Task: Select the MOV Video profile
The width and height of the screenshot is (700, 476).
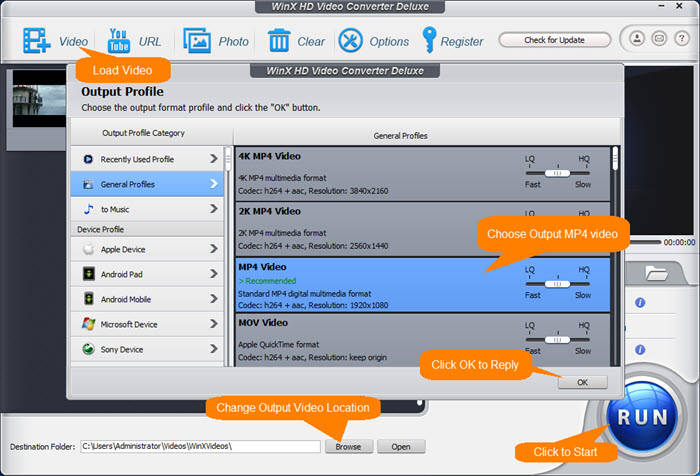Action: [422, 340]
